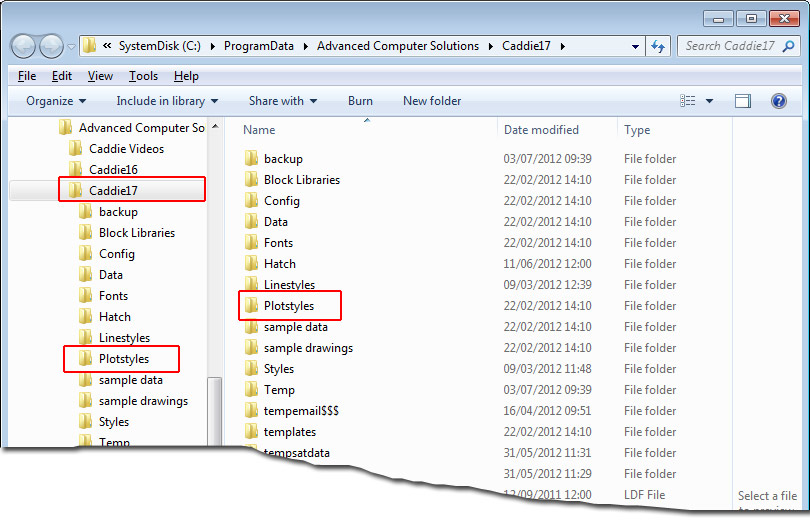Screen dimensions: 810x527
Task: Toggle the preview pane button
Action: click(x=743, y=101)
